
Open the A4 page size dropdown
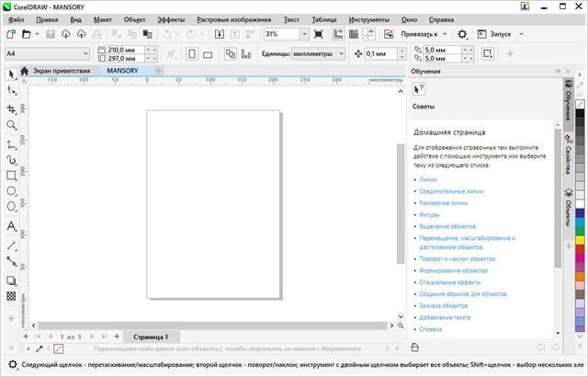(x=85, y=54)
